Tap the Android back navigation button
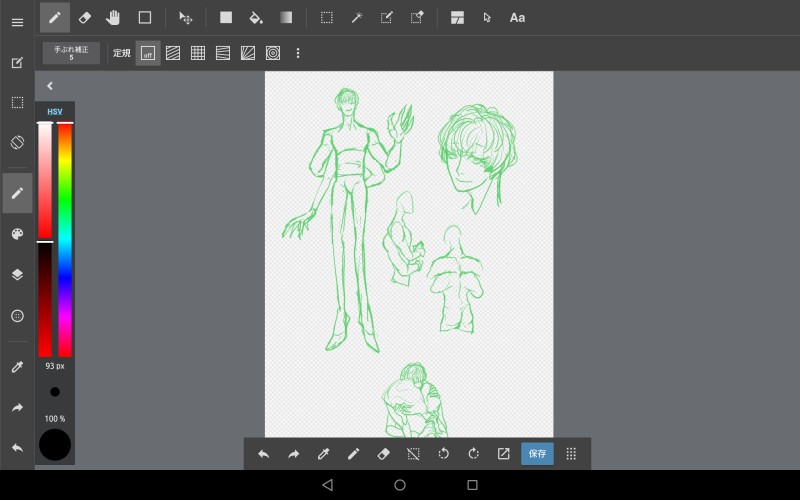The width and height of the screenshot is (800, 500). (x=327, y=485)
